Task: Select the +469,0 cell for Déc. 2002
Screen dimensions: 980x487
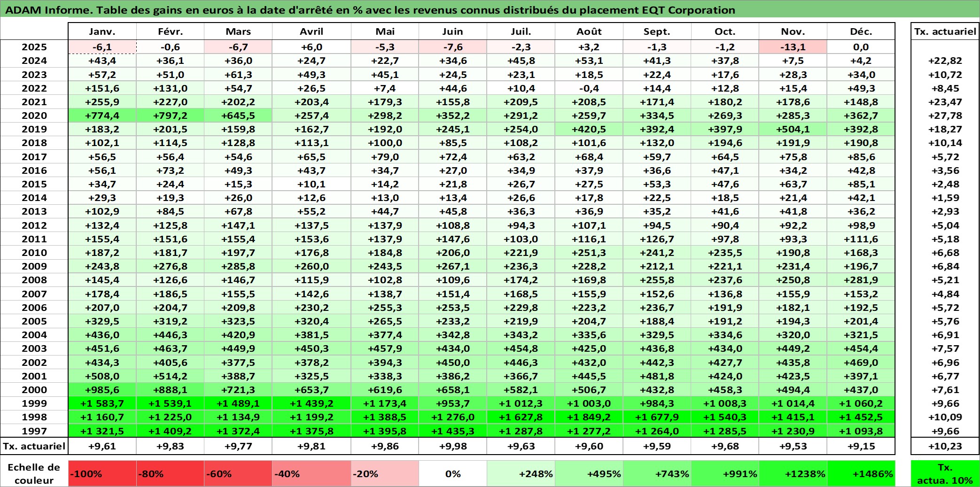Action: point(861,363)
